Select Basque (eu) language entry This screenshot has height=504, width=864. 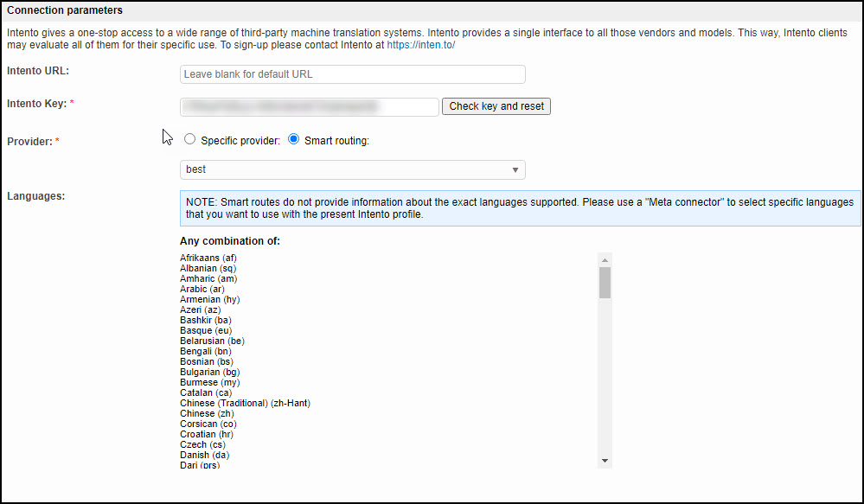[205, 330]
